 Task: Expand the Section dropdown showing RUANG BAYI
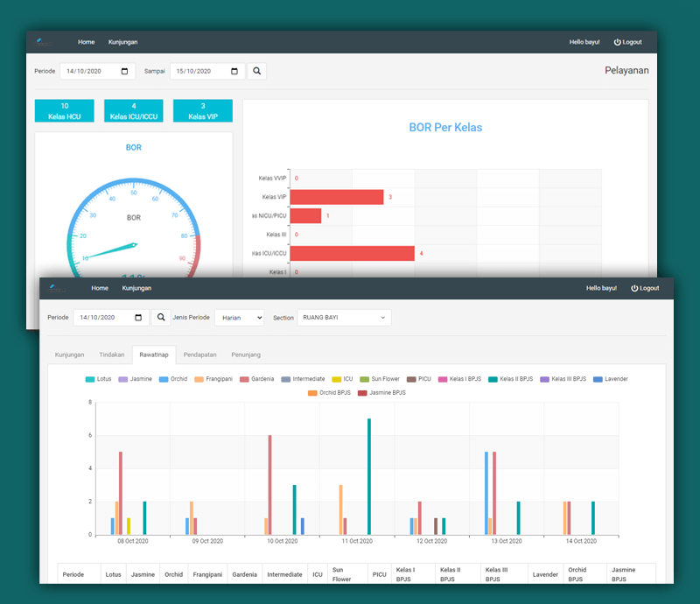[x=344, y=317]
